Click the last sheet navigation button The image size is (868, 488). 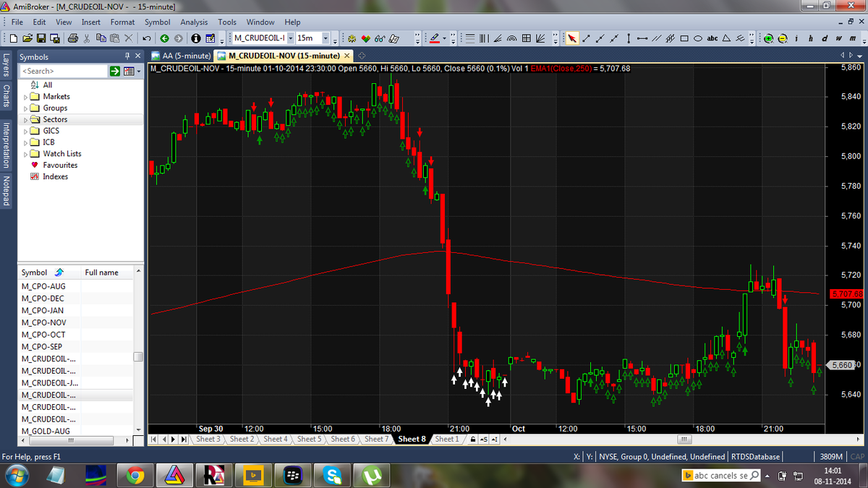[184, 439]
